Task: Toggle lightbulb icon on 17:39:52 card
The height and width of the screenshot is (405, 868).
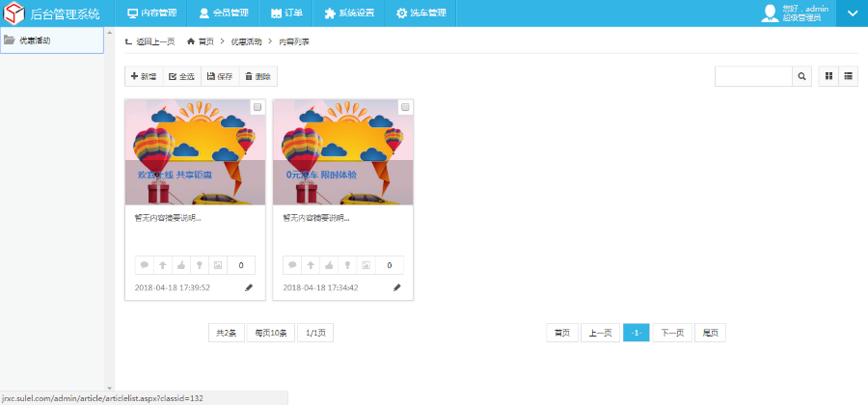Action: coord(200,265)
